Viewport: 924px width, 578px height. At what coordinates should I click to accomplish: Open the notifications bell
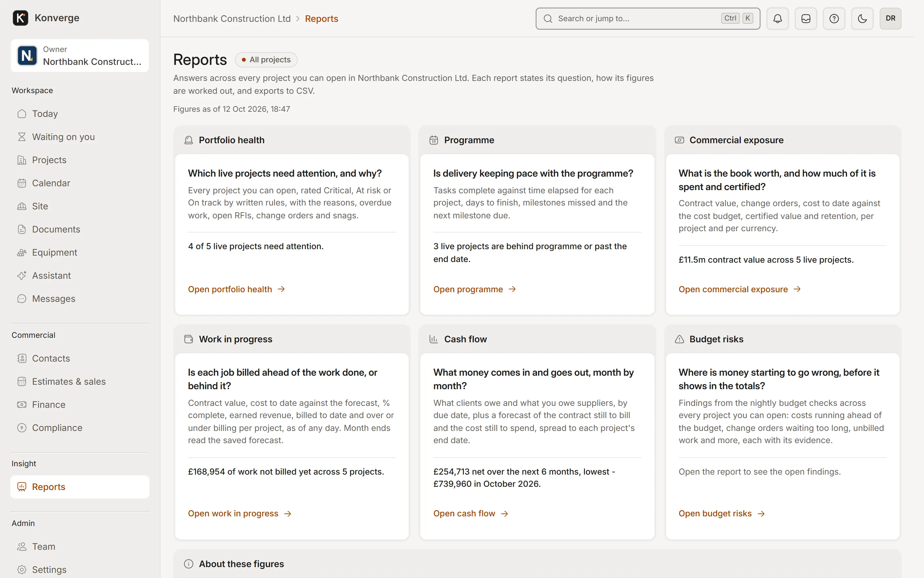point(777,18)
